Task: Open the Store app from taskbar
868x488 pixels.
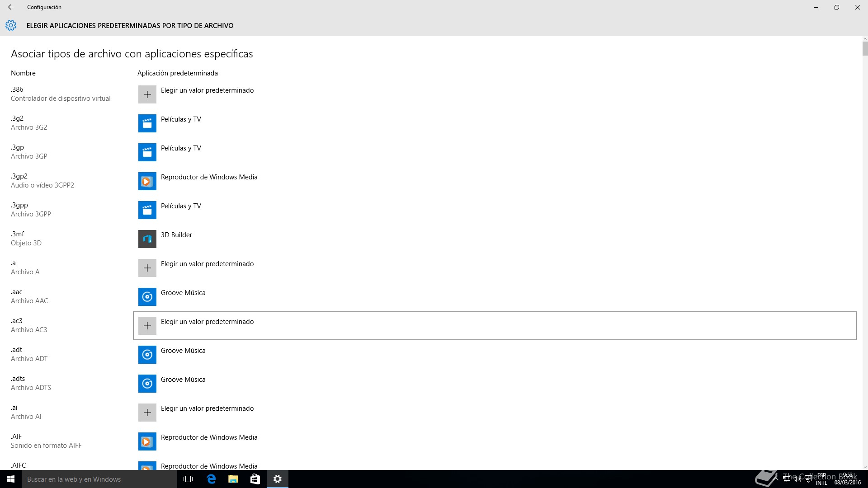Action: (255, 479)
